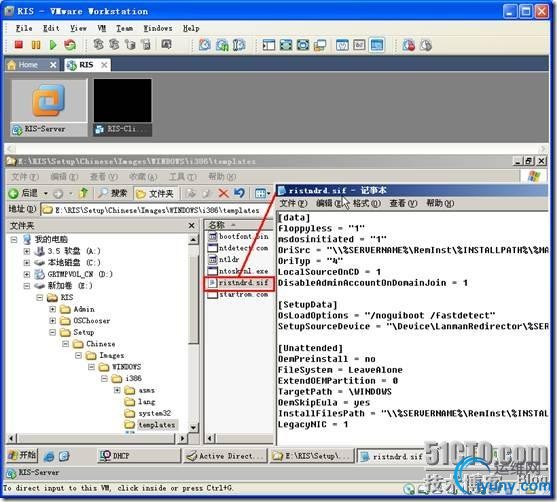Image resolution: width=557 pixels, height=502 pixels.
Task: Select the system32 folder in tree
Action: coord(155,413)
